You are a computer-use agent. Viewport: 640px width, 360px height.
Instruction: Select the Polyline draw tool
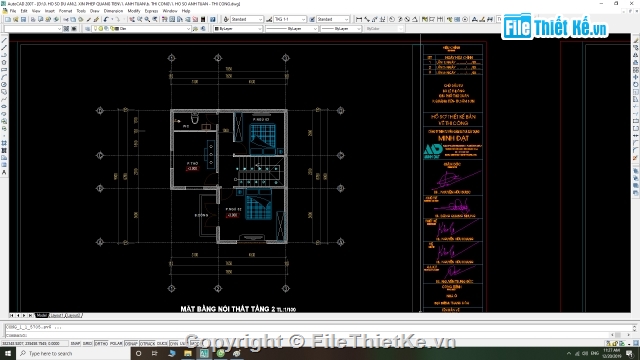point(4,56)
